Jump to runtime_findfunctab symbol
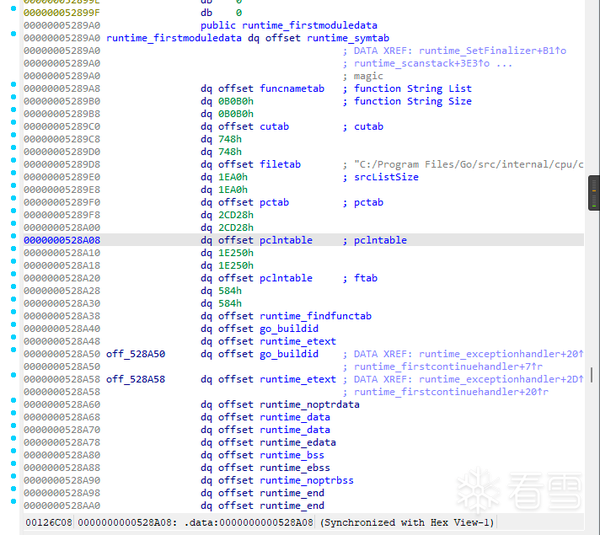Image resolution: width=600 pixels, height=535 pixels. tap(316, 316)
